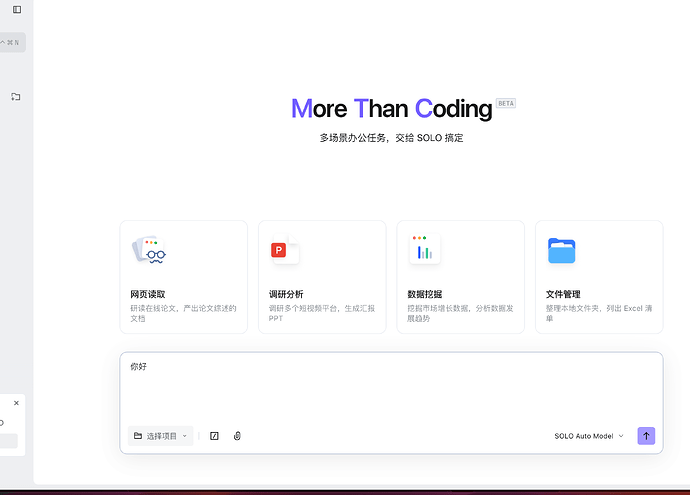Image resolution: width=690 pixels, height=495 pixels.
Task: Click the BETA badge
Action: 506,103
